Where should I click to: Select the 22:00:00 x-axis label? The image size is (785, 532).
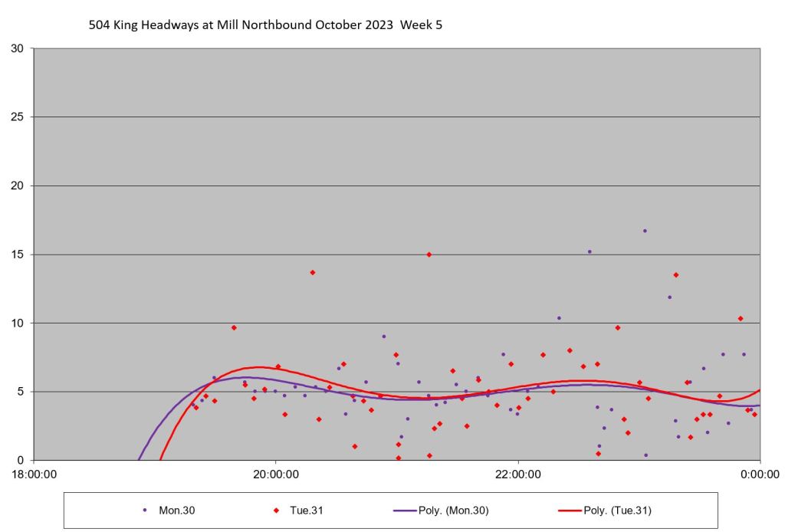tap(518, 473)
